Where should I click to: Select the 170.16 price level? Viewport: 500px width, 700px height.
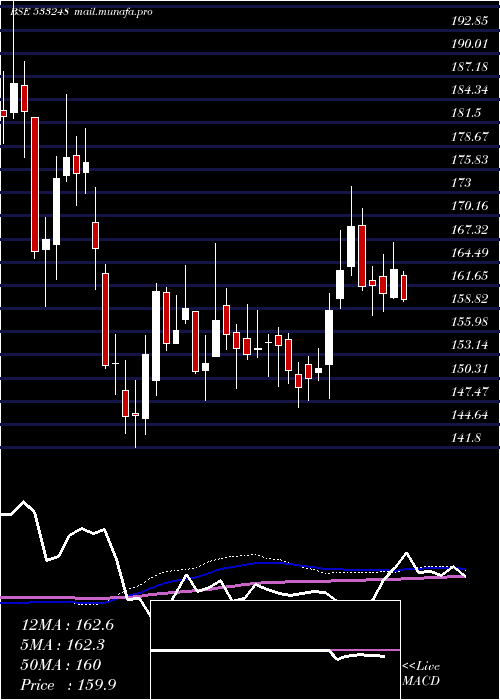pos(469,206)
